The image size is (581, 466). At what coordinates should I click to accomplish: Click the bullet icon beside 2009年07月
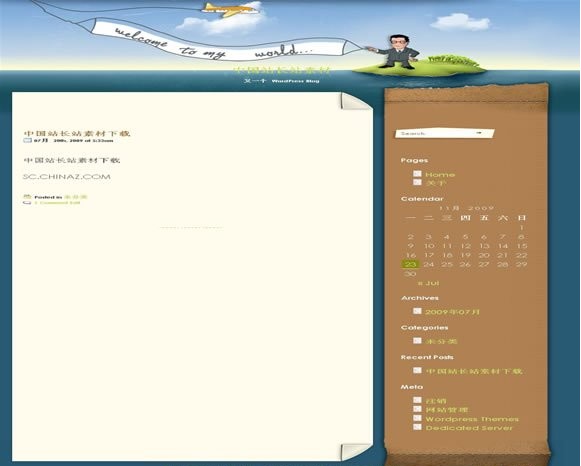(x=417, y=311)
